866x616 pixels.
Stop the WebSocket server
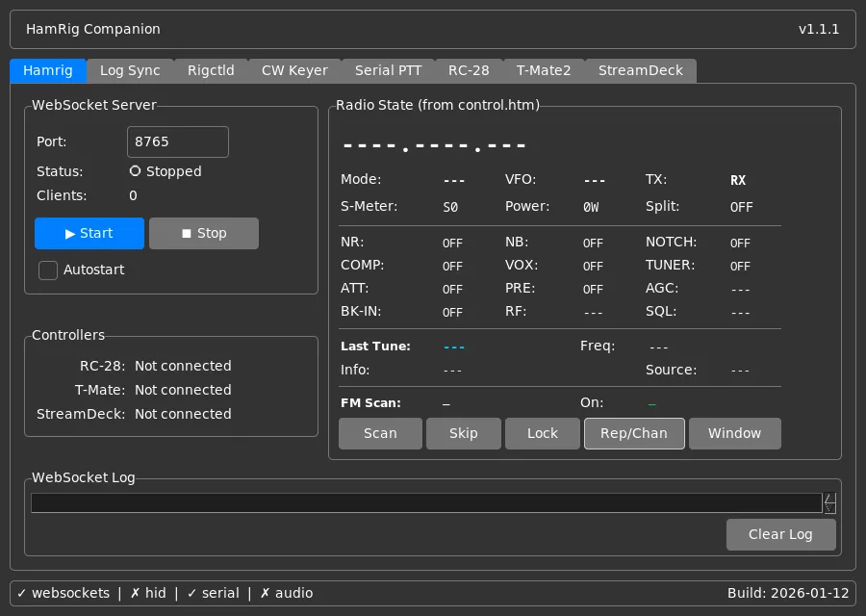click(x=204, y=233)
